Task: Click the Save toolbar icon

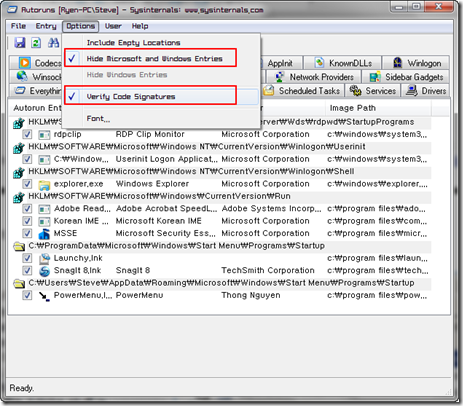Action: coord(20,43)
